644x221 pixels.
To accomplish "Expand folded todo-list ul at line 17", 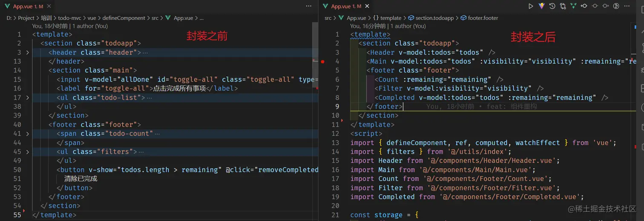I will coord(28,98).
